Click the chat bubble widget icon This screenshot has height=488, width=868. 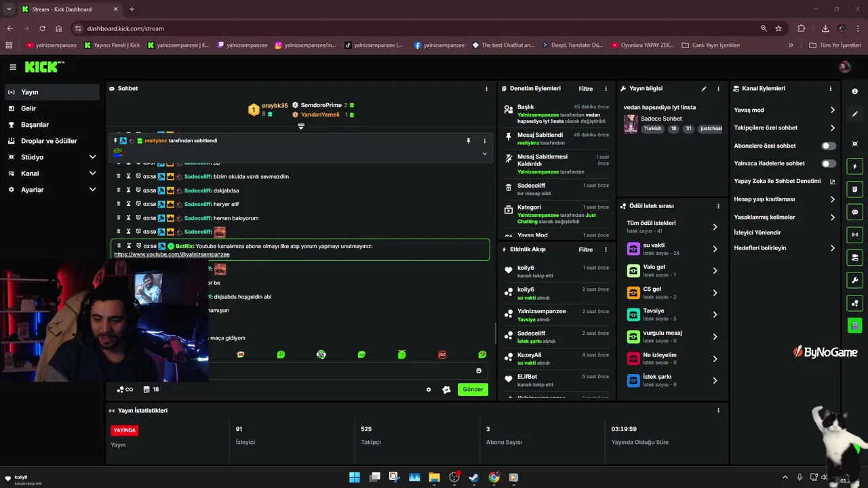click(854, 212)
